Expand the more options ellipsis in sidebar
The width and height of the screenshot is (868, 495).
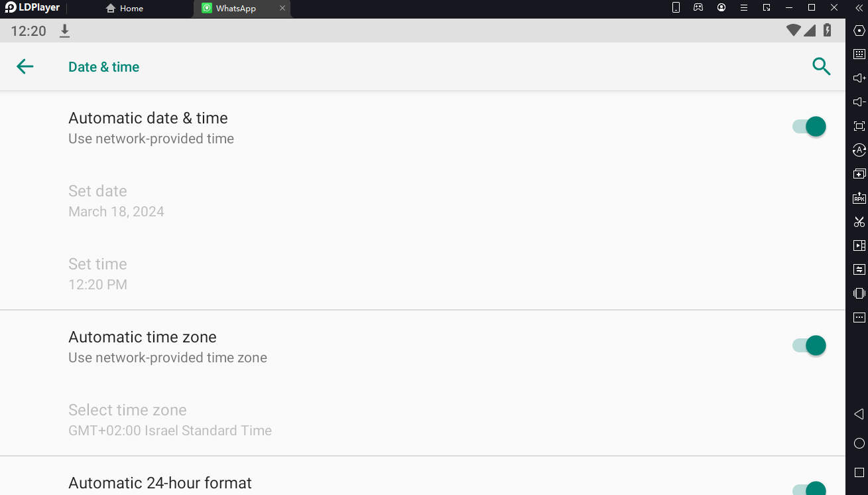pos(859,317)
